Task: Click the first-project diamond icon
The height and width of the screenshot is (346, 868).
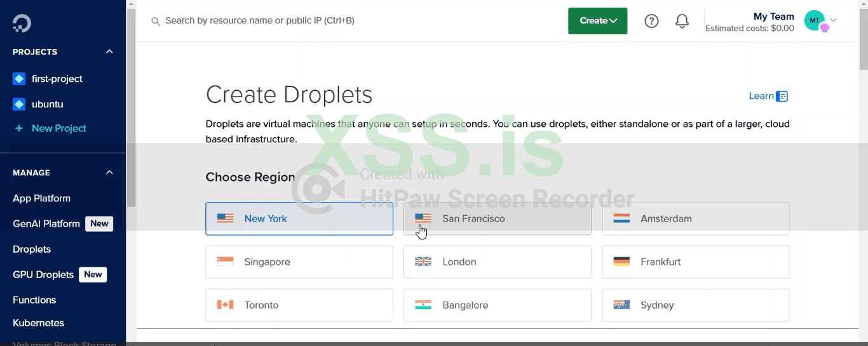Action: coord(19,79)
